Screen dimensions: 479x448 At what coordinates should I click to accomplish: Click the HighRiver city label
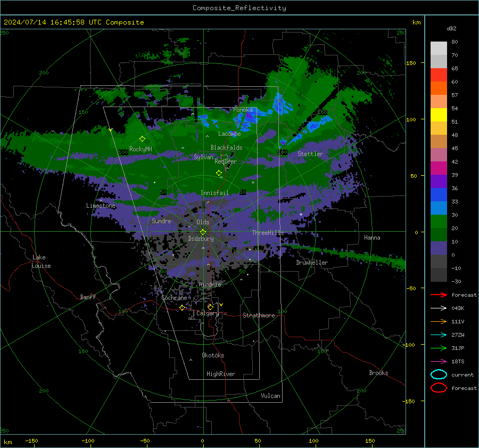pyautogui.click(x=221, y=374)
